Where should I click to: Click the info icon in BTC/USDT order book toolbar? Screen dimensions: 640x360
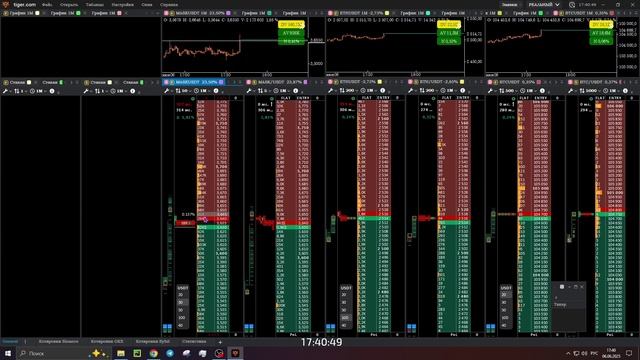tap(625, 91)
